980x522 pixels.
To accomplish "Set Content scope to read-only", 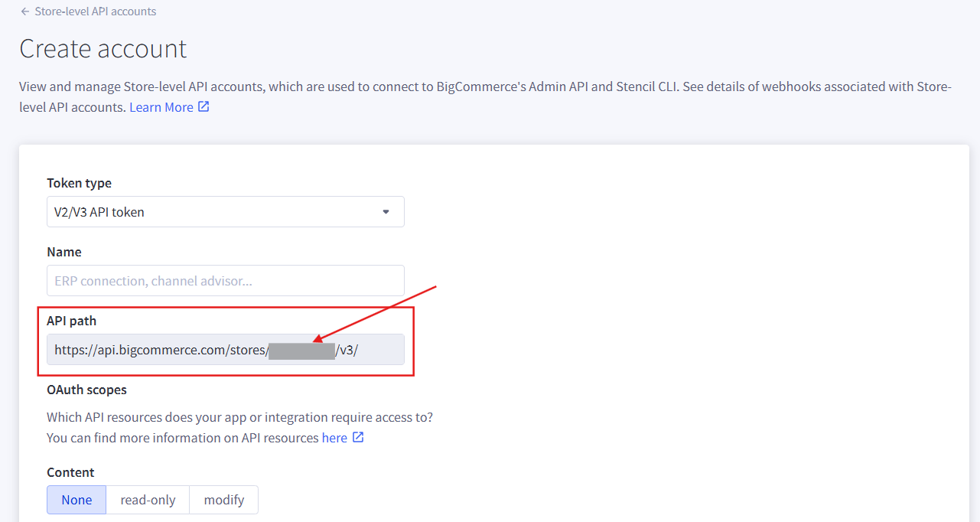I will point(148,500).
